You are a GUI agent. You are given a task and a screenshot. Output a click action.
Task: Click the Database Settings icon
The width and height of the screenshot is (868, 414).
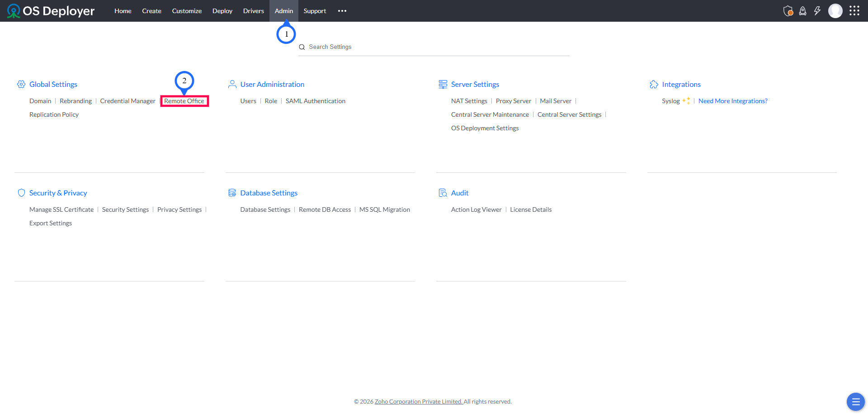(x=232, y=192)
